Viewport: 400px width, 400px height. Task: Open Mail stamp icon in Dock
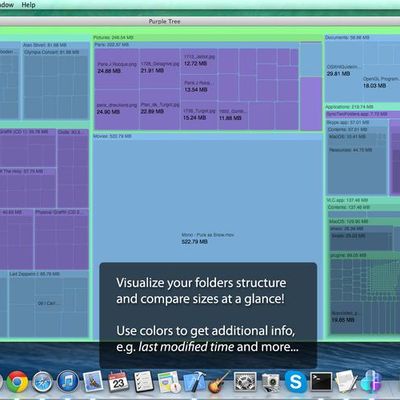click(93, 381)
